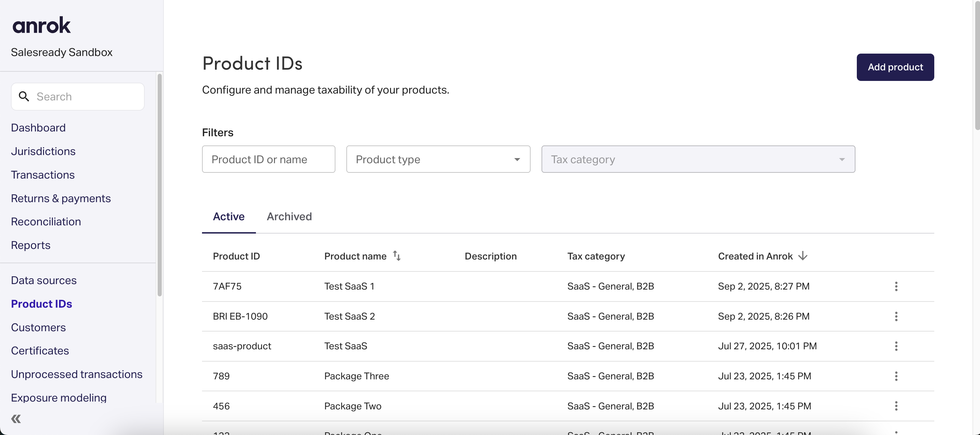Click the sidebar search magnifier icon
980x435 pixels.
[24, 97]
